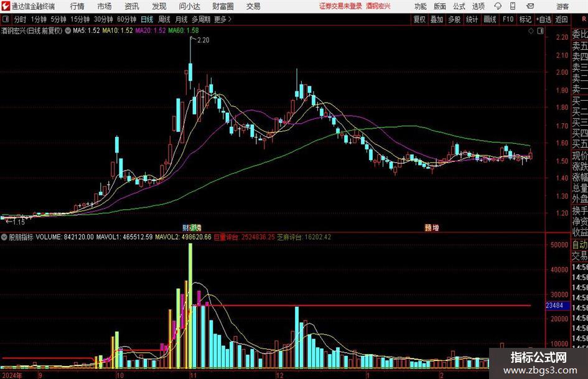
Task: Click the 酒钢宏兴 stock name in title bar
Action: point(378,6)
